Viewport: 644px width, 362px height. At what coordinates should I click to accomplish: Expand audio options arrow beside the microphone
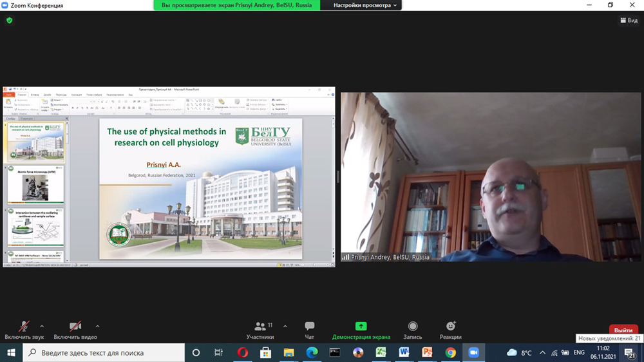(43, 327)
